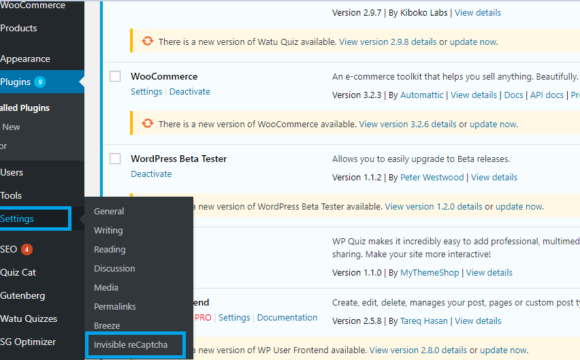The image size is (580, 360).
Task: Open Tareq Hasan author link
Action: tap(424, 321)
